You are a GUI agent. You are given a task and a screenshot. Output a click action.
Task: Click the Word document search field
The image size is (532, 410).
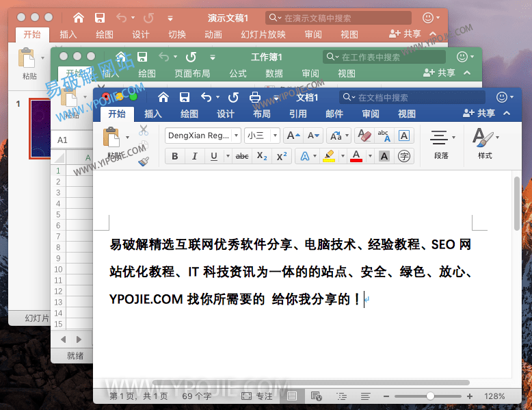pos(412,97)
